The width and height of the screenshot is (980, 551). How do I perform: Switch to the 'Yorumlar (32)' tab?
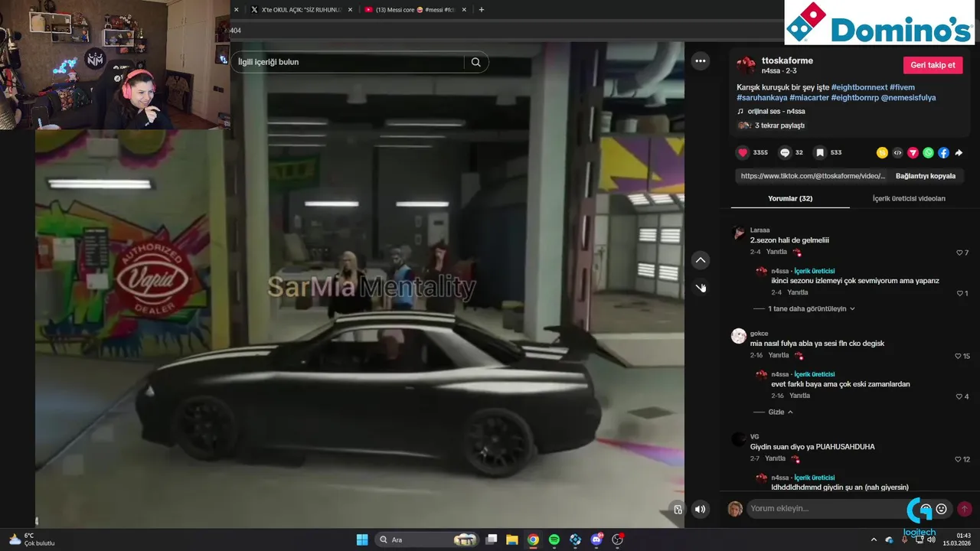(790, 198)
